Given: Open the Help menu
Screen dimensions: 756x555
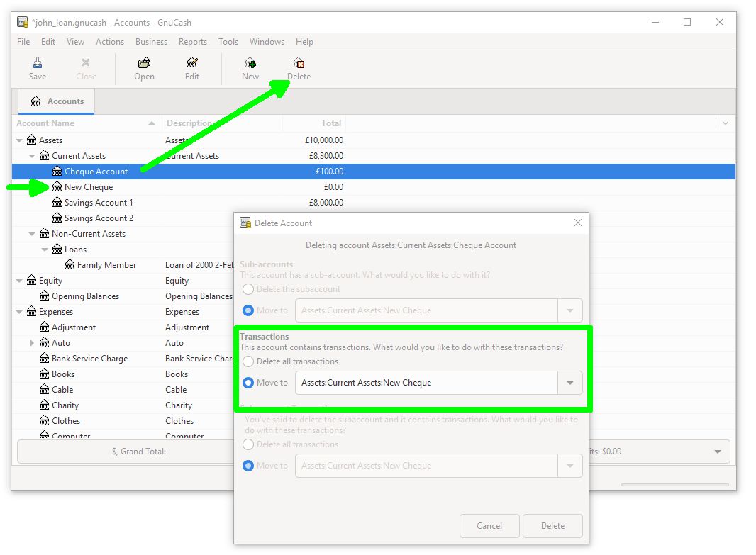Looking at the screenshot, I should [304, 41].
